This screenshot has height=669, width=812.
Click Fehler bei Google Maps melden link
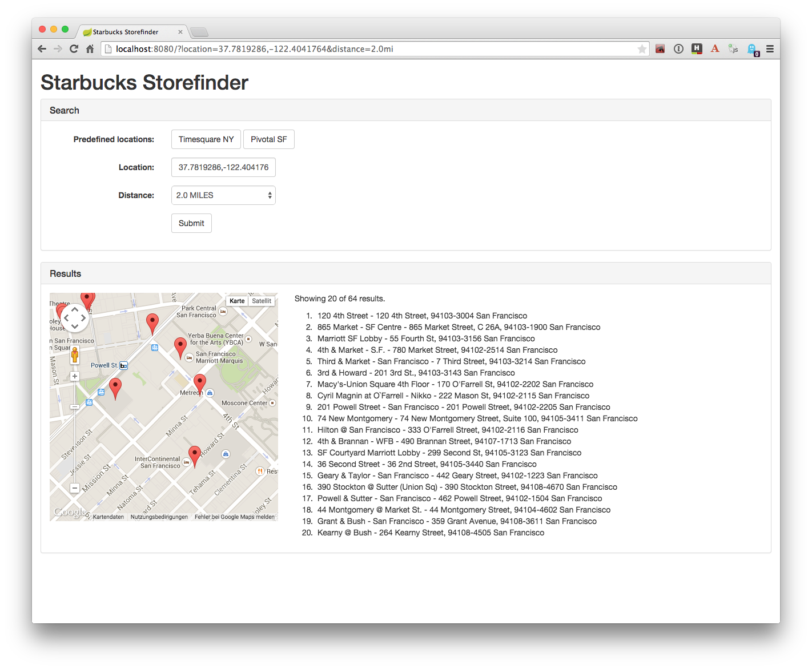click(235, 517)
